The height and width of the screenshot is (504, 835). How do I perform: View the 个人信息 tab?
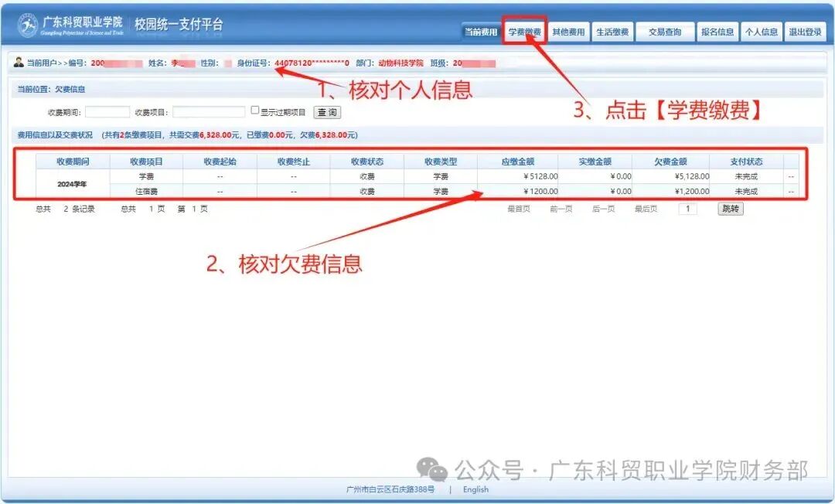click(x=762, y=32)
